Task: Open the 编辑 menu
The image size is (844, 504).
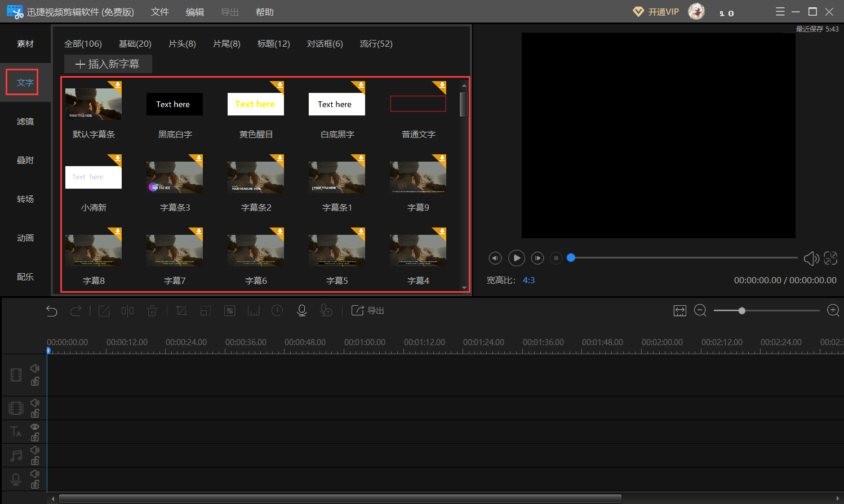Action: (195, 12)
